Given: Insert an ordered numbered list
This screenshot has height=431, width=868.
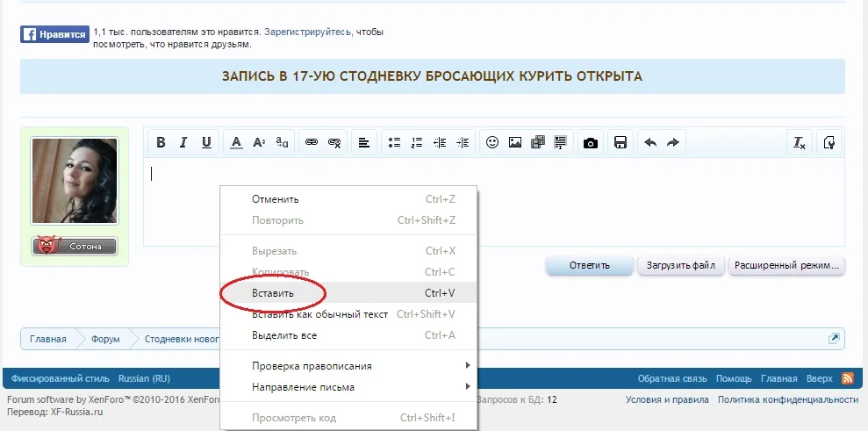Looking at the screenshot, I should (417, 142).
